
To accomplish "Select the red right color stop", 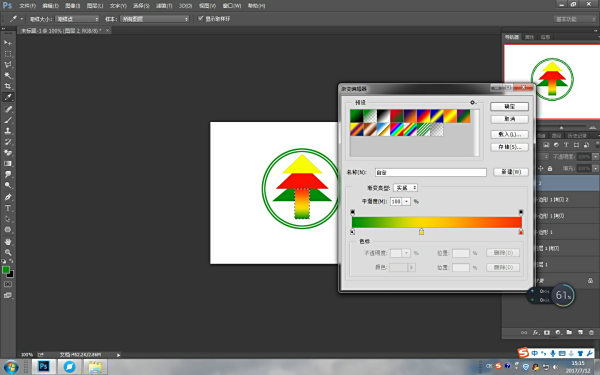I will click(521, 232).
